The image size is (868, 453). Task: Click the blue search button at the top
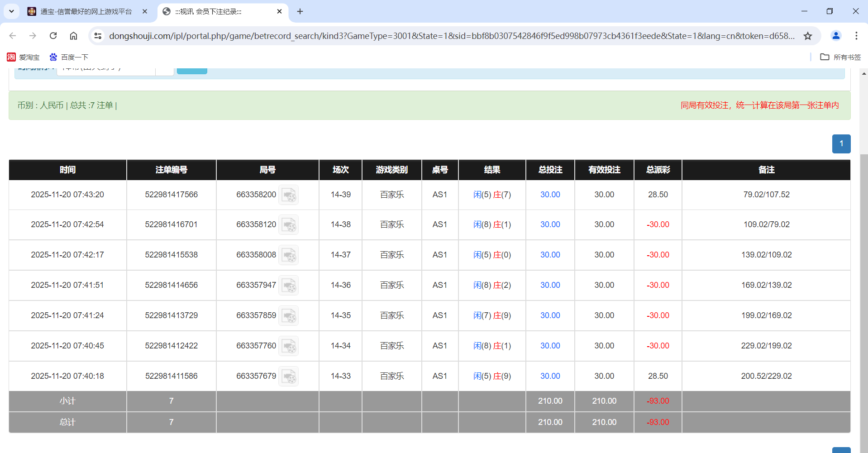(x=192, y=68)
